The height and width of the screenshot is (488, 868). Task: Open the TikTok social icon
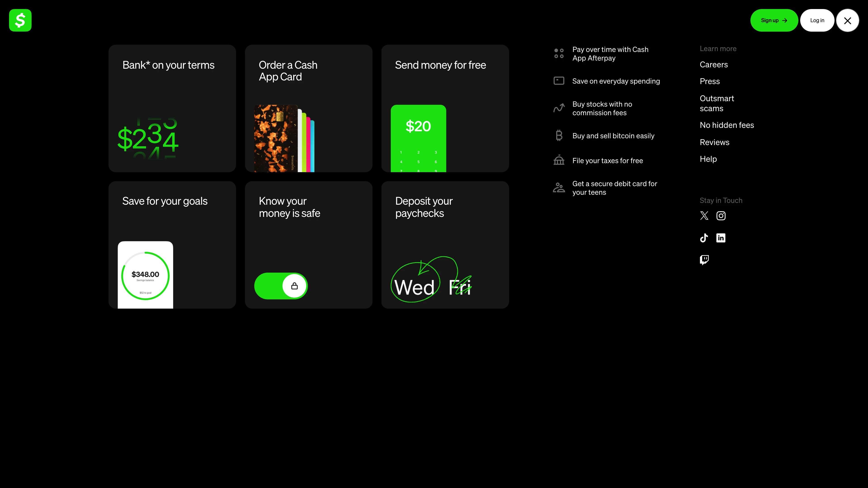pyautogui.click(x=704, y=238)
